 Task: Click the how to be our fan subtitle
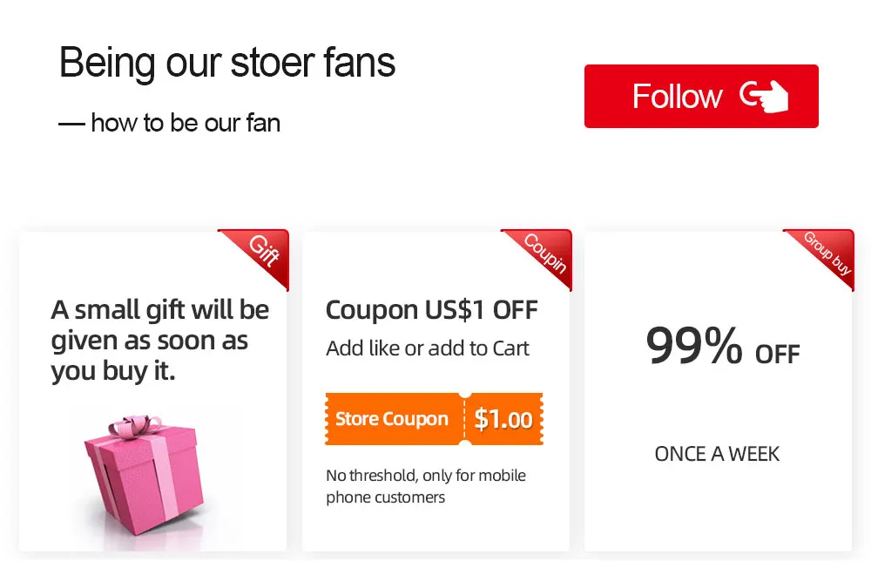pos(170,123)
